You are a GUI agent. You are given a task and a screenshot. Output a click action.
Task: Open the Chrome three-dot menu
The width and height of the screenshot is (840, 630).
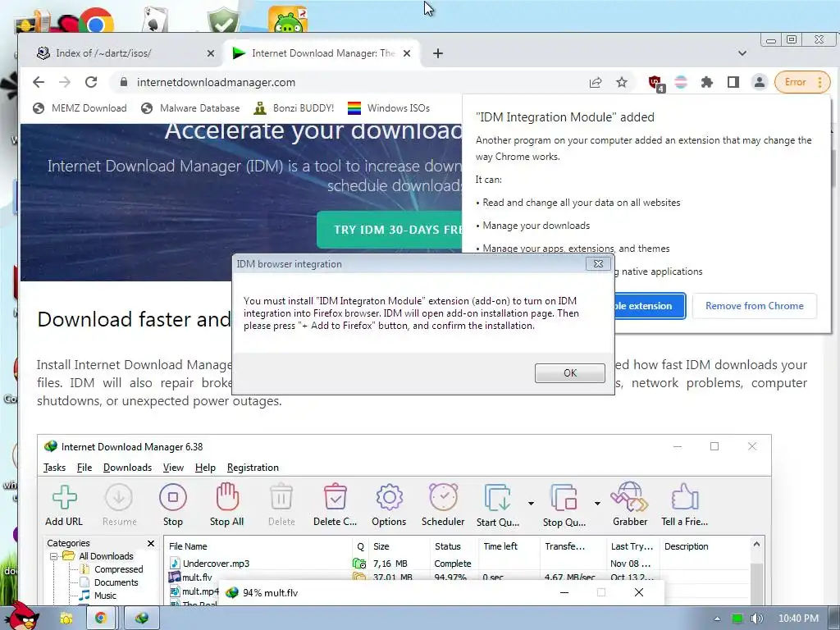819,82
